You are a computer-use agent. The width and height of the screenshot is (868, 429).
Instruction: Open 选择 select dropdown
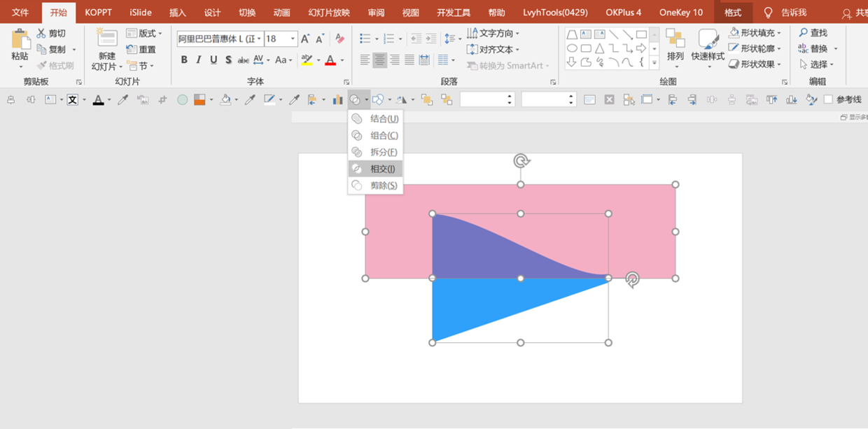click(818, 64)
